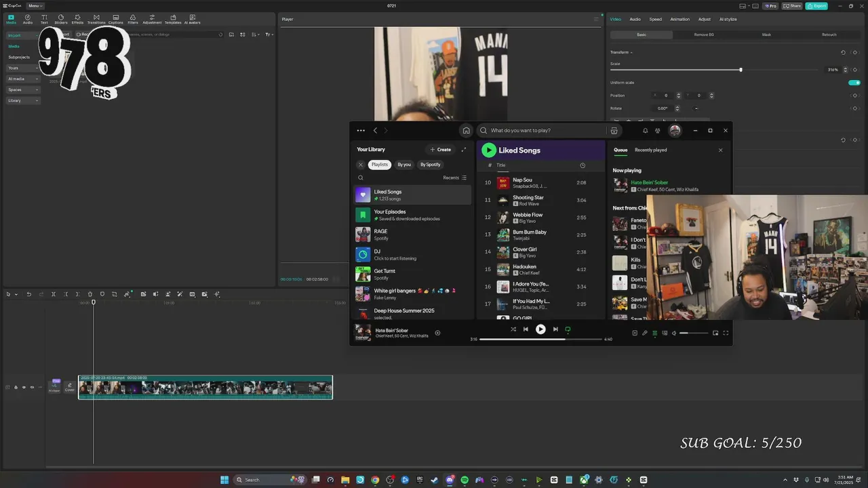Open the RAGE playlist in Spotify library
Viewport: 868px width, 488px height.
tap(412, 235)
